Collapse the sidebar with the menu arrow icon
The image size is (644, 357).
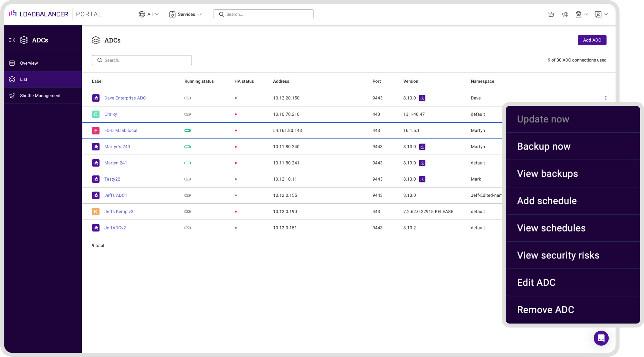tap(12, 40)
